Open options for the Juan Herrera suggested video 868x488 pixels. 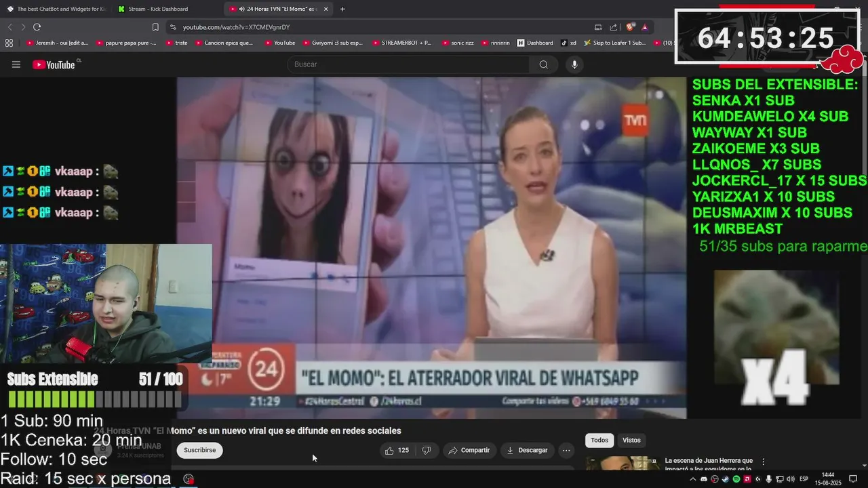pos(763,462)
